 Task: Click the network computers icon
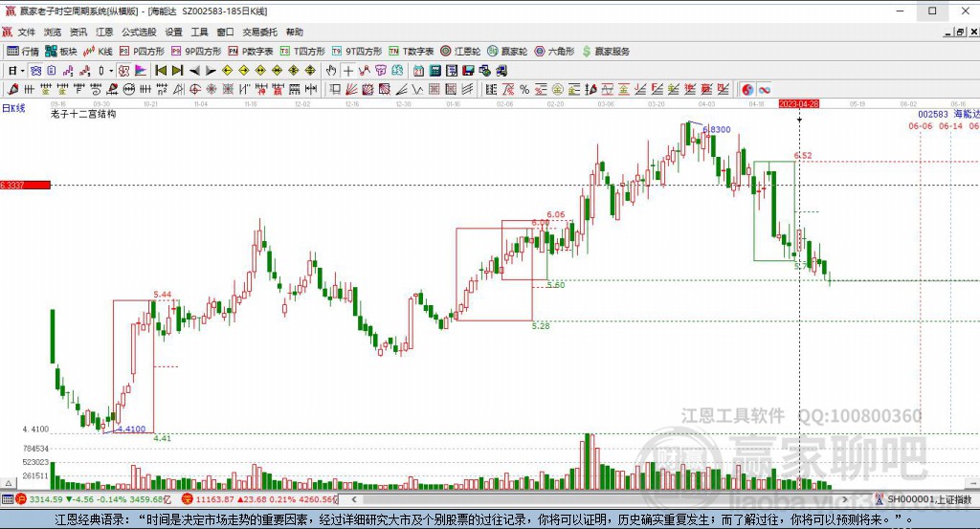(484, 71)
